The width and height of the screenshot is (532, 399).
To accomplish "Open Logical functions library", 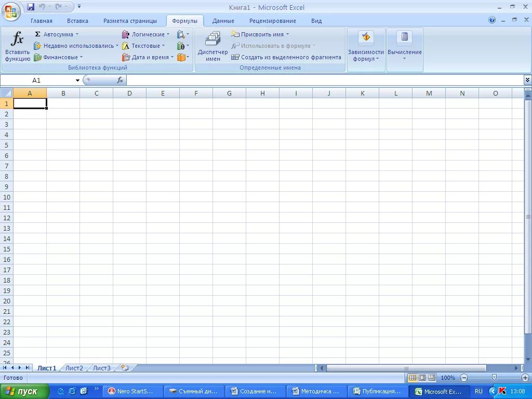I will pos(145,34).
